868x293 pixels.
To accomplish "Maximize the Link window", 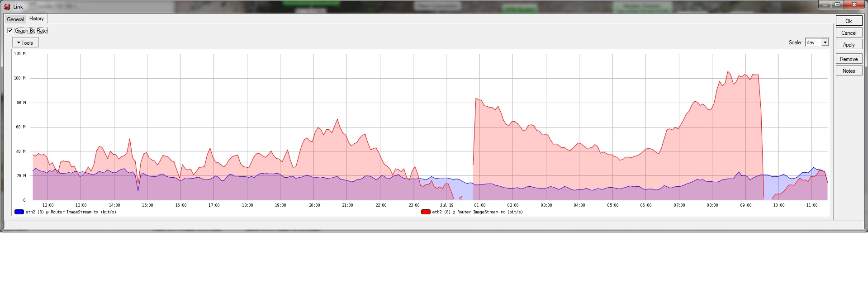I will point(837,5).
